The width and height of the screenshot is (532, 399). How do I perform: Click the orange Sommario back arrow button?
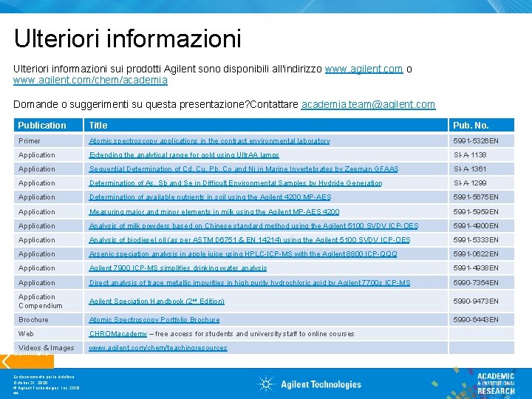coord(27,361)
